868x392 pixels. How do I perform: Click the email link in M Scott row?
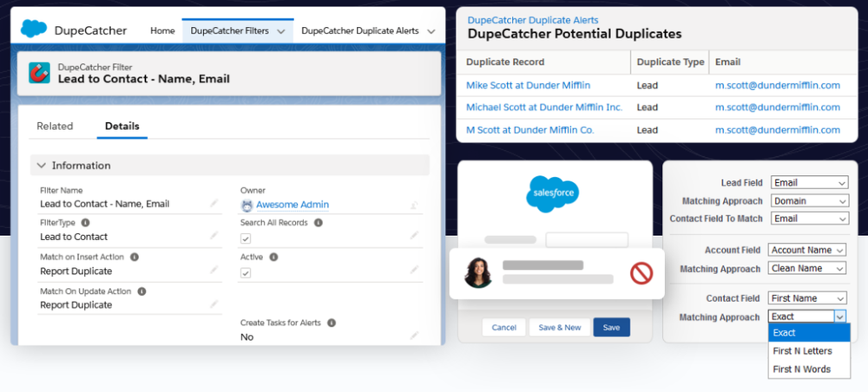[x=777, y=130]
